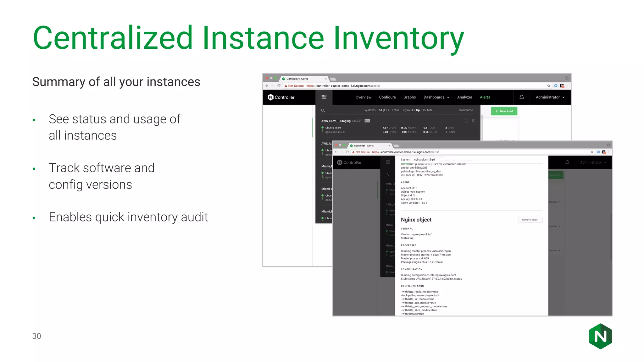Viewport: 644px width, 362px height.
Task: Close the Controller | Alerts tab in back window
Action: 326,79
